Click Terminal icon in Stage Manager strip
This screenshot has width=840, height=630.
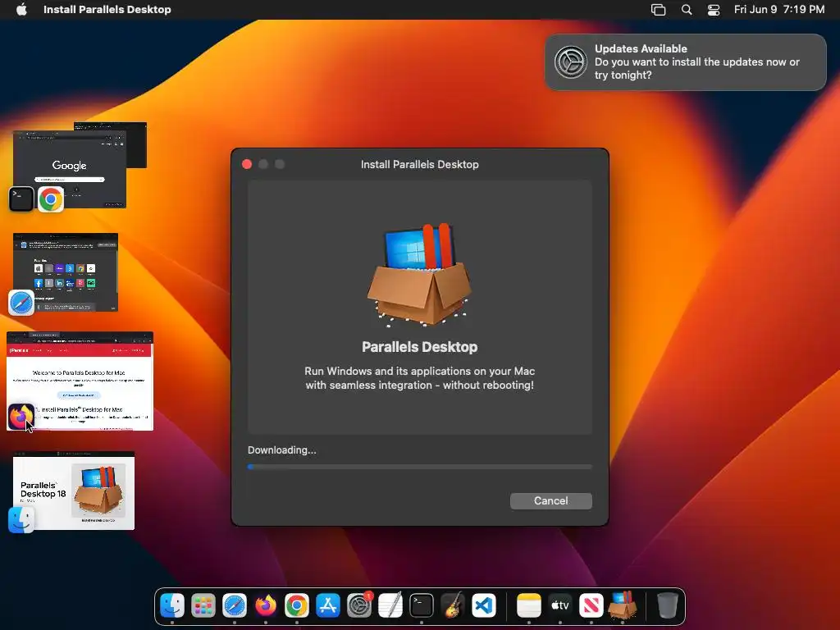pyautogui.click(x=21, y=199)
